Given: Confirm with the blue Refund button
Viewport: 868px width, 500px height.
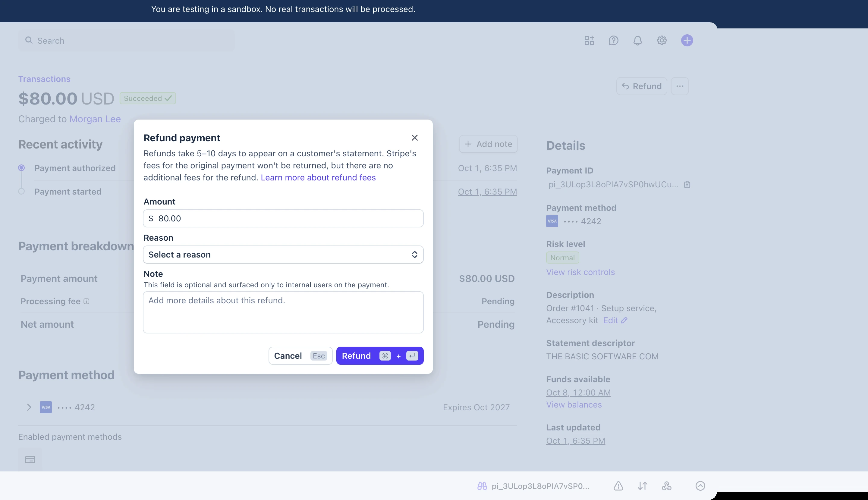Looking at the screenshot, I should coord(380,356).
